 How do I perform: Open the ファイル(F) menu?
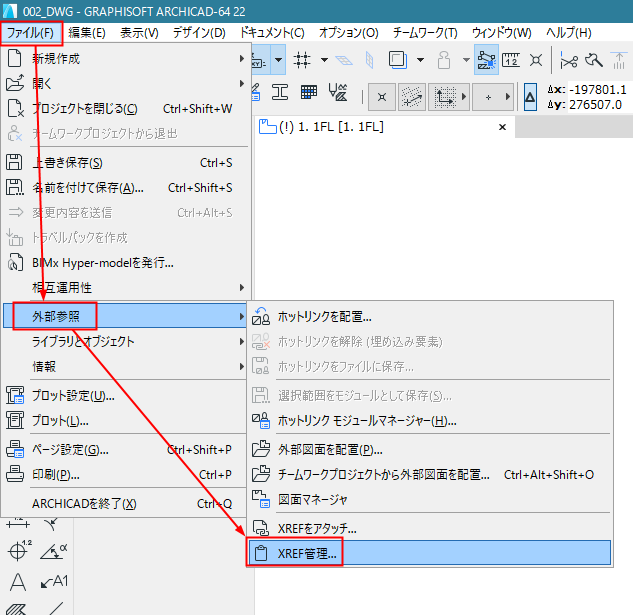point(31,33)
